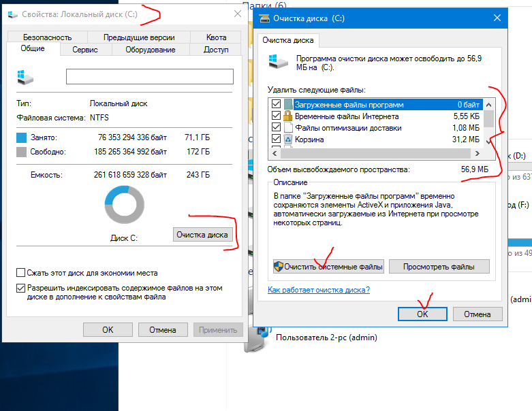This screenshot has height=411, width=532.
Task: Click the file list scroll down arrow
Action: [488, 142]
